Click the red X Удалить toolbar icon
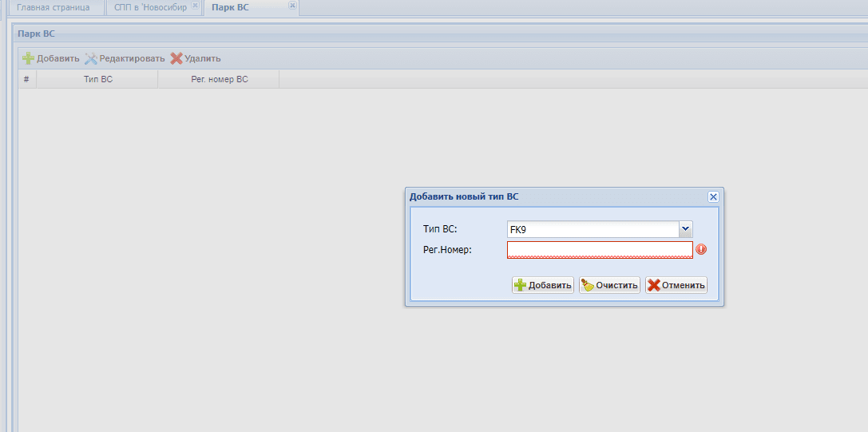This screenshot has width=868, height=432. [x=176, y=58]
